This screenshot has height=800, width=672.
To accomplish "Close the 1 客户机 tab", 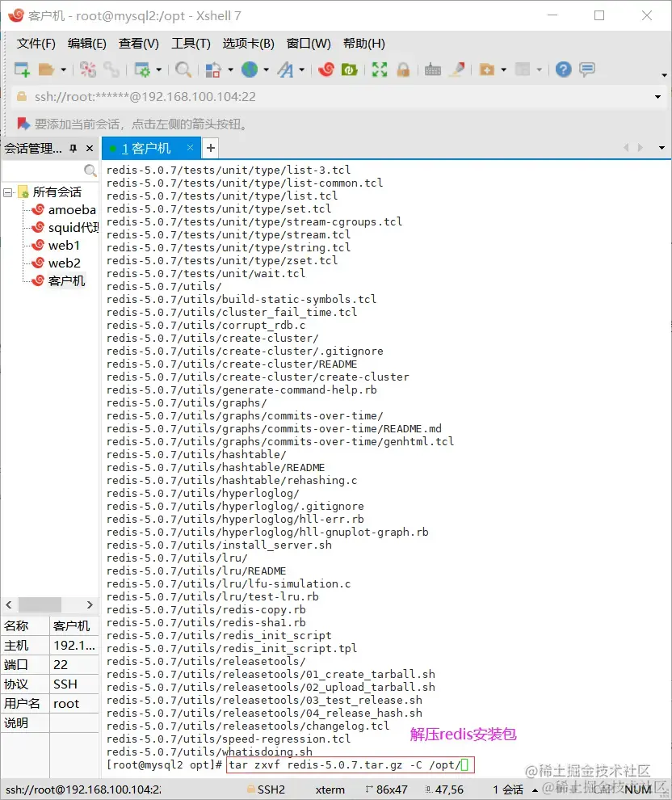I will click(190, 147).
